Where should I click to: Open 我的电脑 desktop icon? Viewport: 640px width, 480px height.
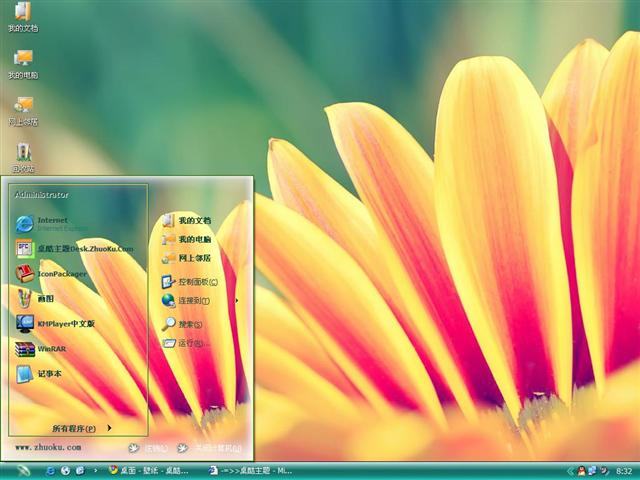(x=23, y=64)
